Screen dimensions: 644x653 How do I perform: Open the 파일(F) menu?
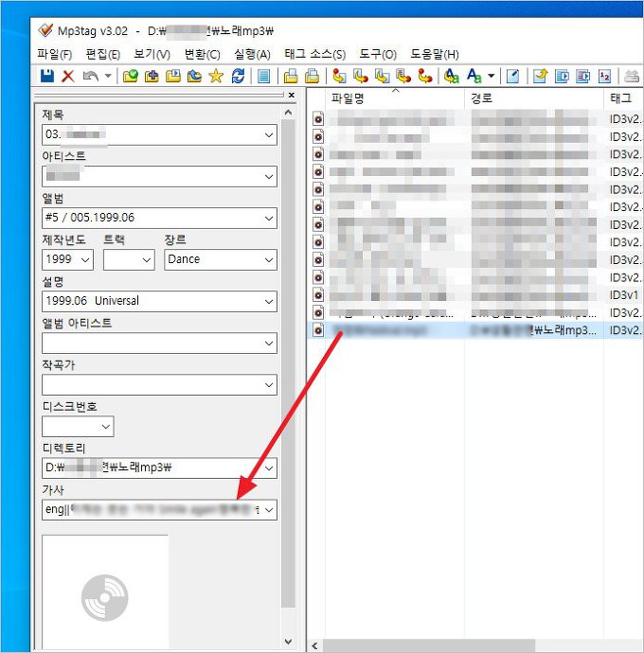[54, 54]
